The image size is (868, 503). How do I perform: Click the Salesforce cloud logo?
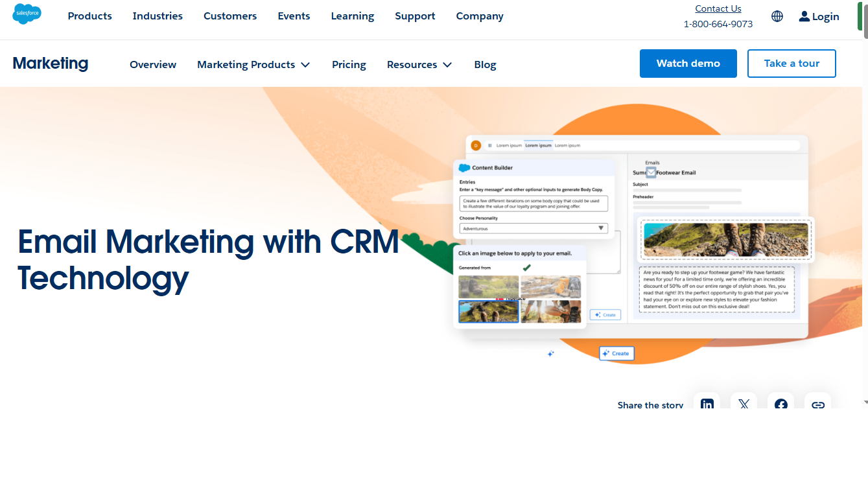tap(27, 14)
